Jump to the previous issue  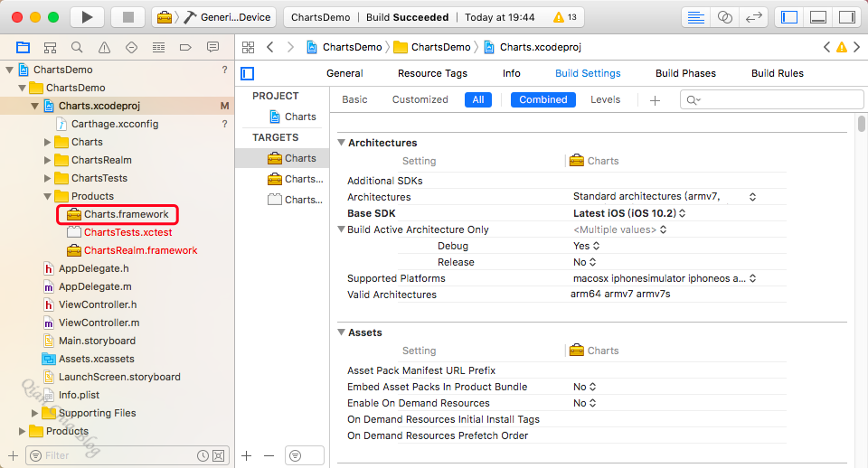(826, 48)
